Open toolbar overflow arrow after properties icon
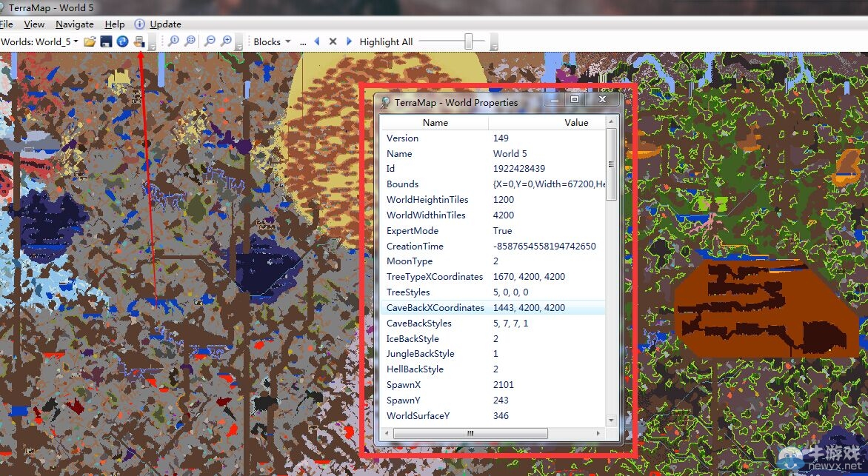Viewport: 868px width, 476px height. pos(153,42)
